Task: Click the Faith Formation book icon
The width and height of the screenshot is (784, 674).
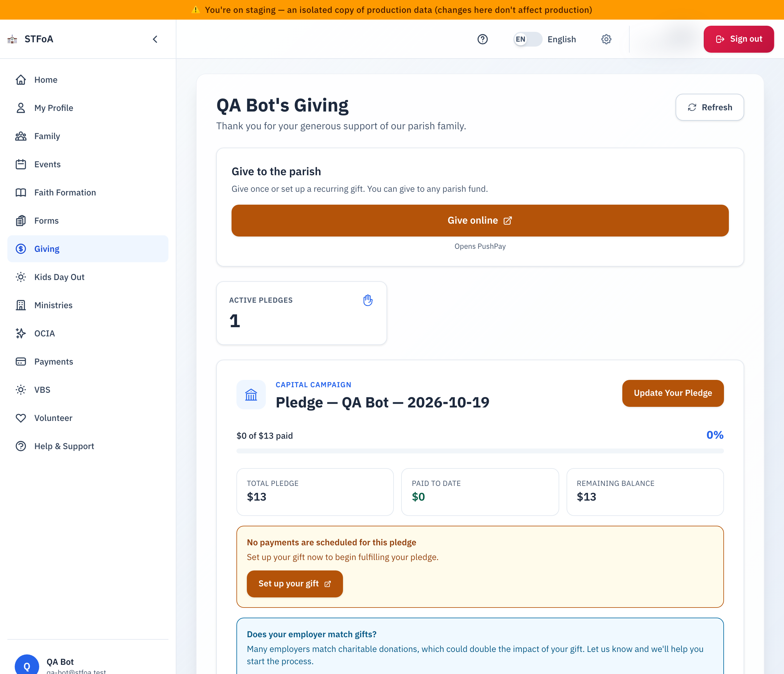Action: 21,193
